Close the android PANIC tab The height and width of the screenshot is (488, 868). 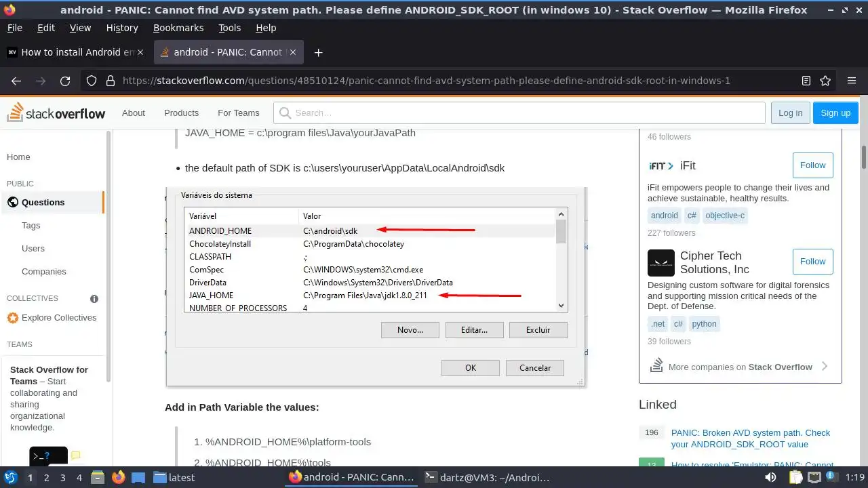coord(293,52)
